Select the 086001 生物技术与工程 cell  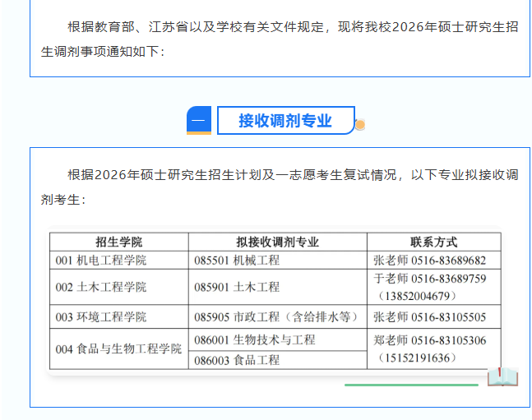pos(255,339)
